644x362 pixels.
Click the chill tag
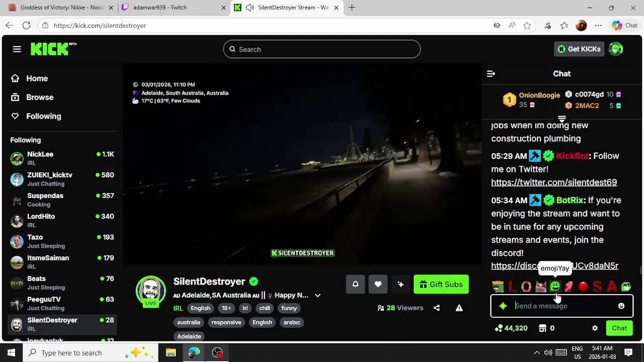click(265, 308)
